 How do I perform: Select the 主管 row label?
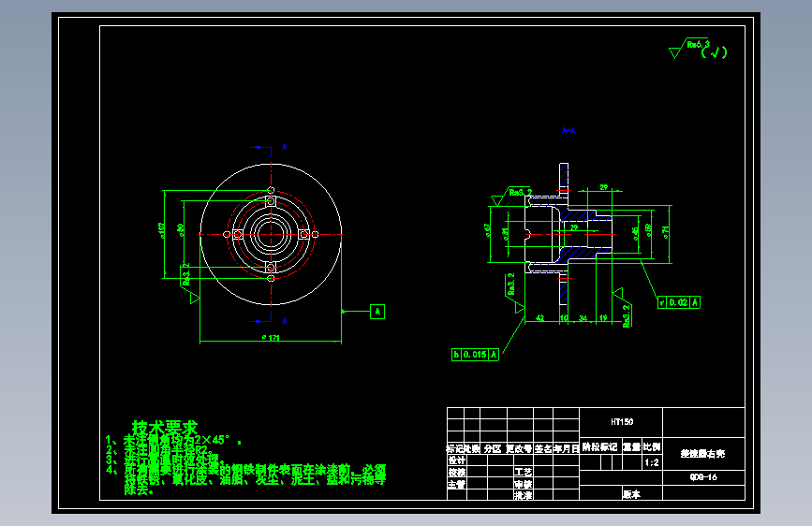click(457, 484)
